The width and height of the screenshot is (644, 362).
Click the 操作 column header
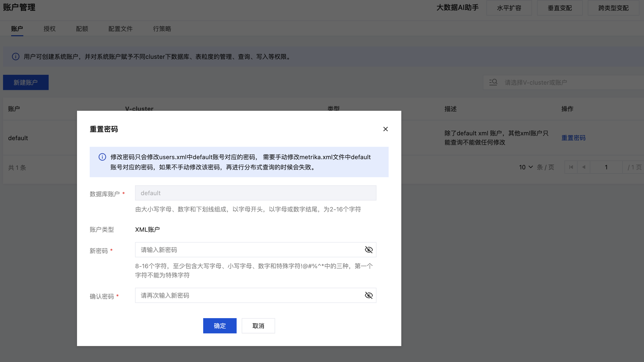(567, 109)
